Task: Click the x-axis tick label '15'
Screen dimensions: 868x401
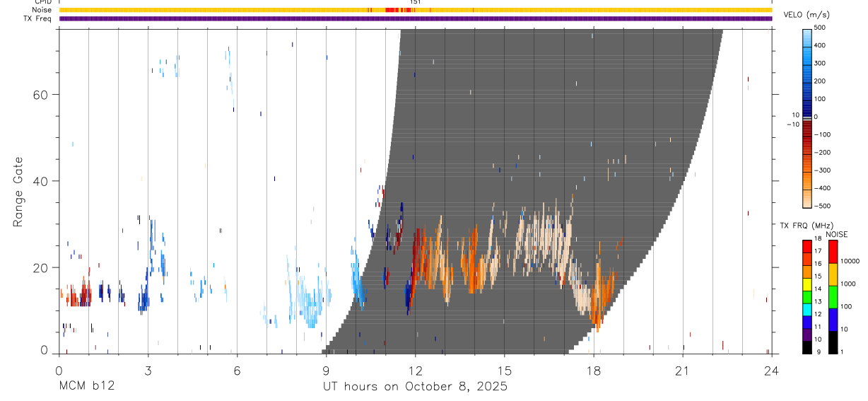Action: [505, 370]
